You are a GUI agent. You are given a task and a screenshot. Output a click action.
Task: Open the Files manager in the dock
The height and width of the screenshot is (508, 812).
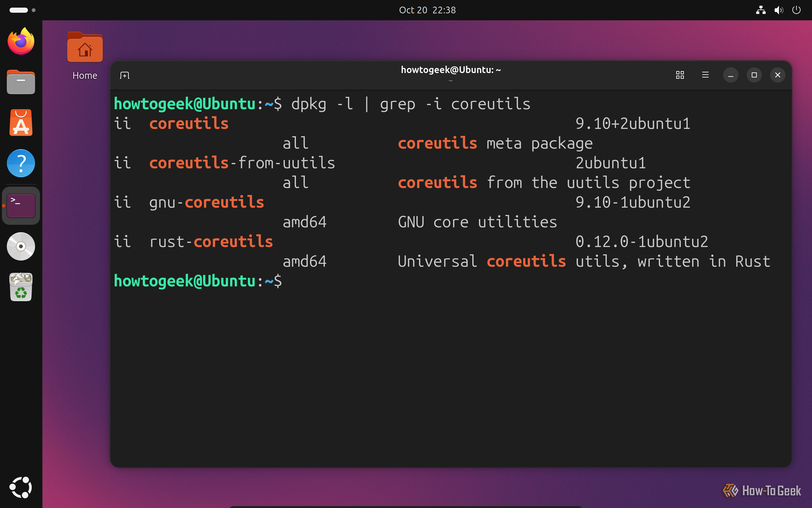(x=21, y=82)
